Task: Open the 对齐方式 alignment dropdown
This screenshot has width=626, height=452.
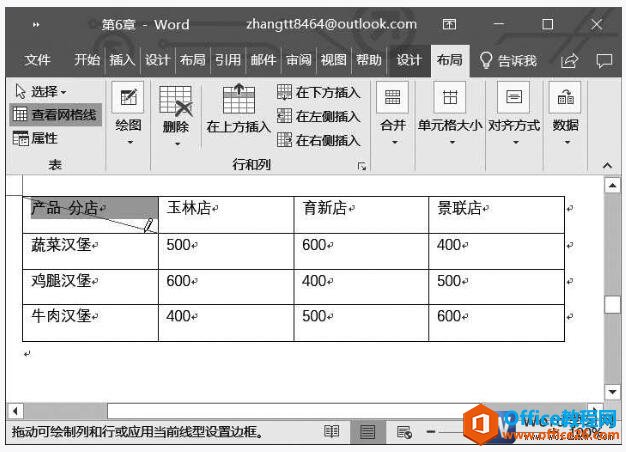Action: 513,112
